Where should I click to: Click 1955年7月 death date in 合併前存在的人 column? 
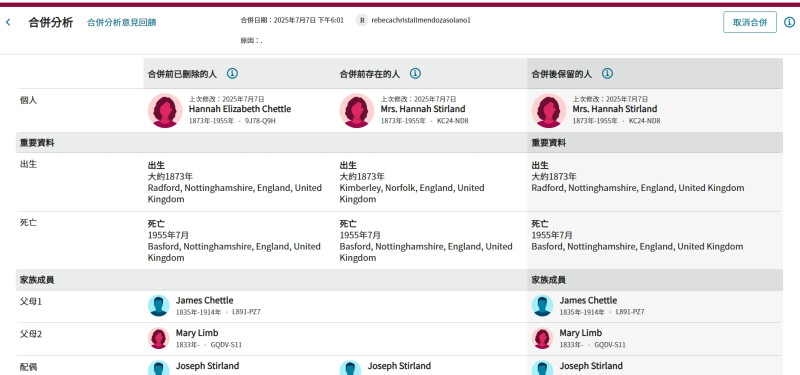[x=360, y=235]
